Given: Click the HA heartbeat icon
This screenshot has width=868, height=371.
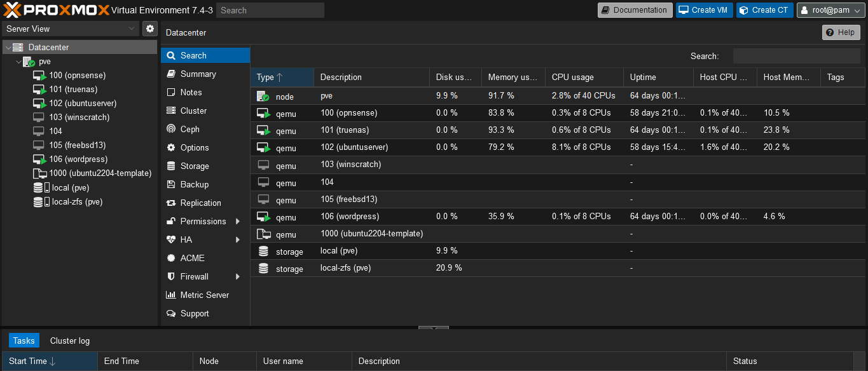Looking at the screenshot, I should point(170,239).
